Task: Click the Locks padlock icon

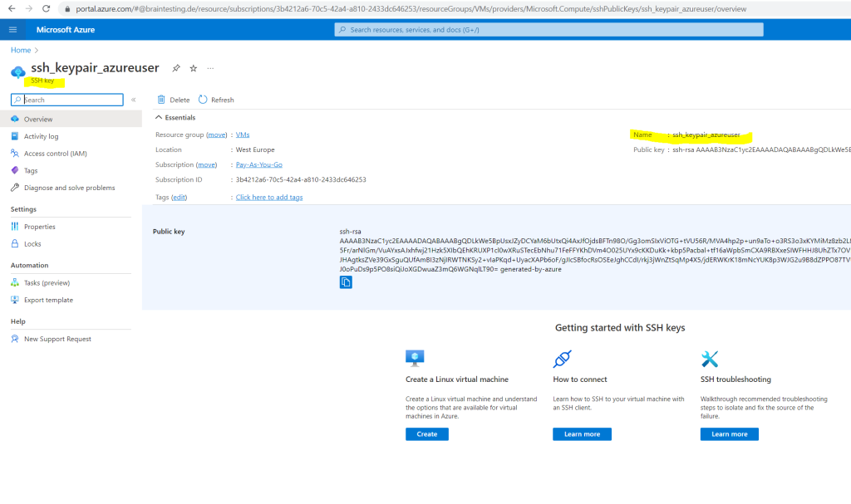Action: [15, 243]
